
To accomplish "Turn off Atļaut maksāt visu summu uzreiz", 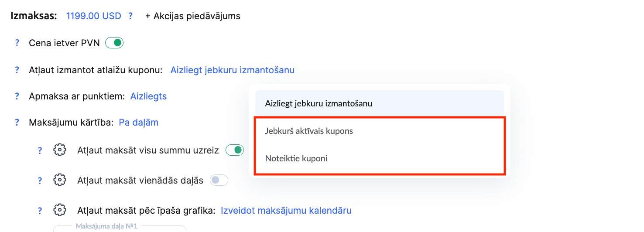I will [234, 150].
